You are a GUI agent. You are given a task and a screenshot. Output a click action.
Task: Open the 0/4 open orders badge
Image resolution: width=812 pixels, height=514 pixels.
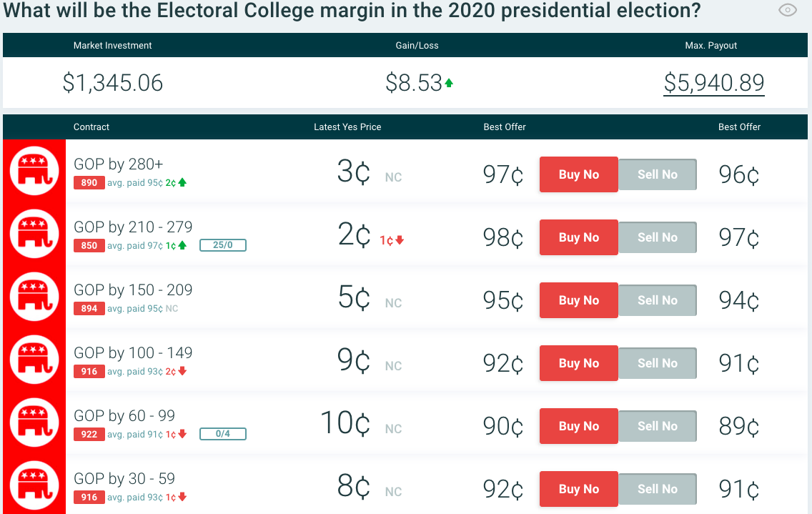click(x=223, y=434)
